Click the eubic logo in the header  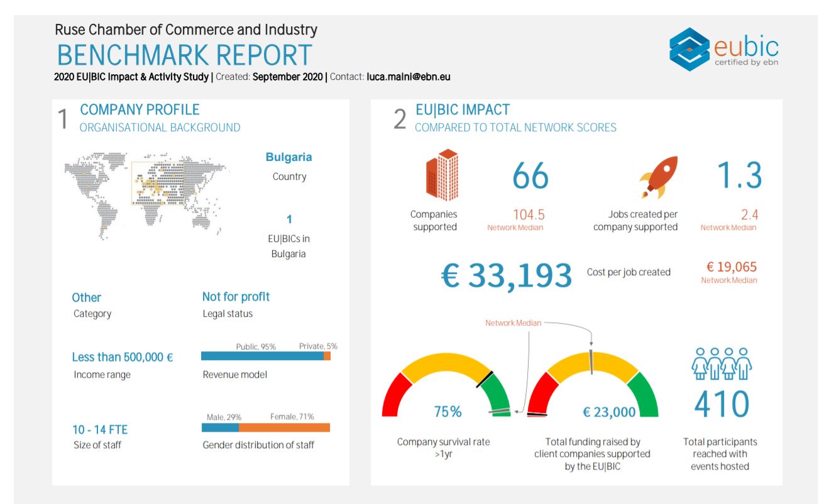pos(724,49)
